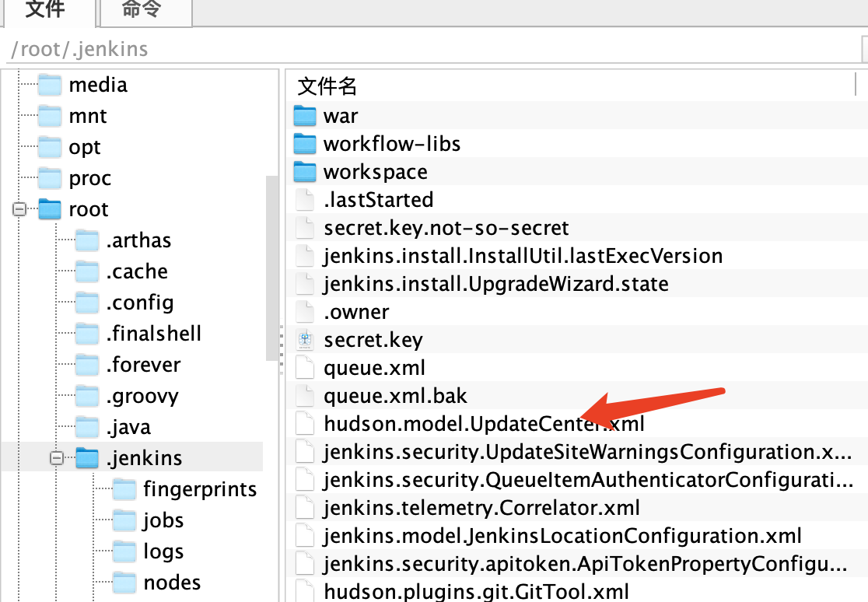
Task: Select the queue.xml file name
Action: [x=375, y=369]
